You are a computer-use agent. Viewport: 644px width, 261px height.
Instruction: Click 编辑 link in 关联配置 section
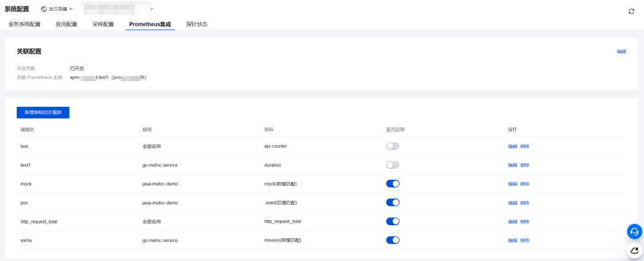pos(621,51)
